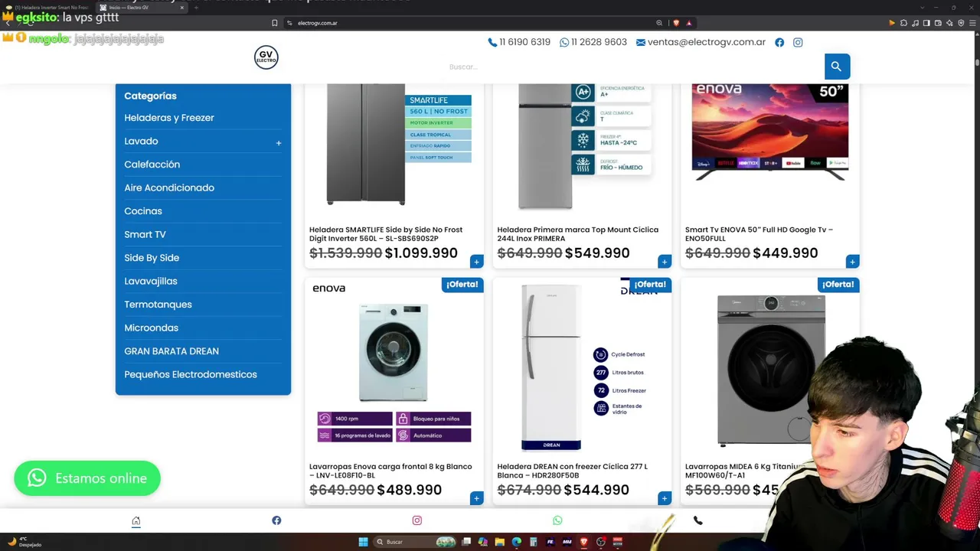
Task: Expand the Lavado category submenu
Action: pos(279,143)
